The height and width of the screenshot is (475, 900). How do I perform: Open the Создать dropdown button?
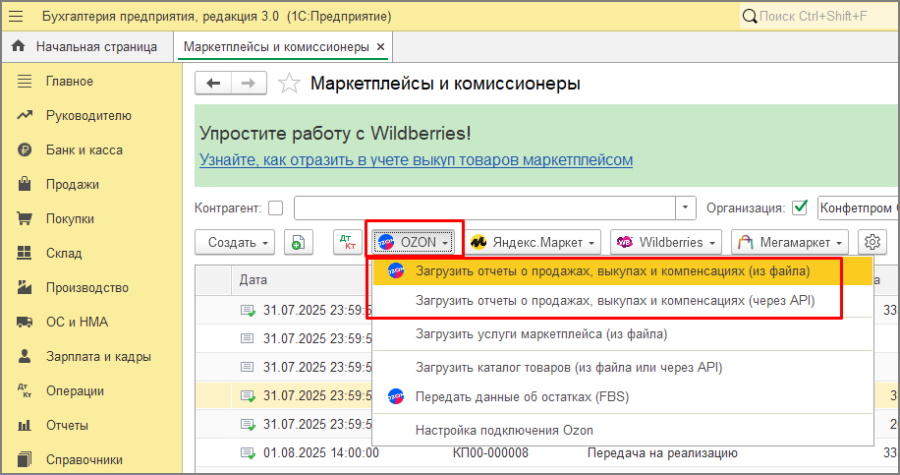point(235,242)
